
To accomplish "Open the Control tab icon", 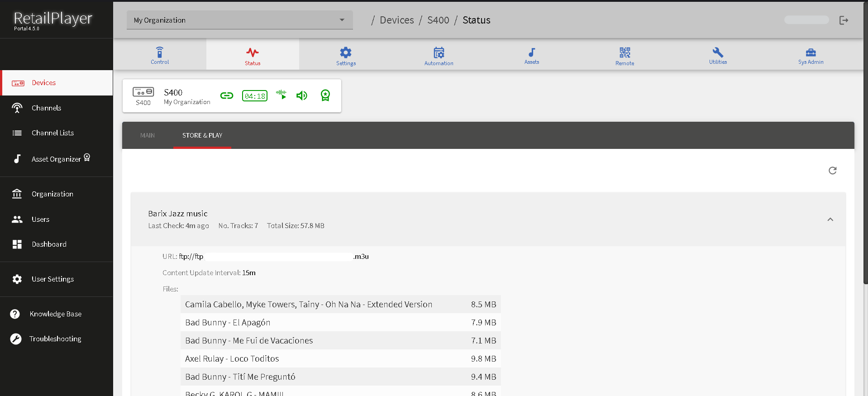I will (x=160, y=55).
